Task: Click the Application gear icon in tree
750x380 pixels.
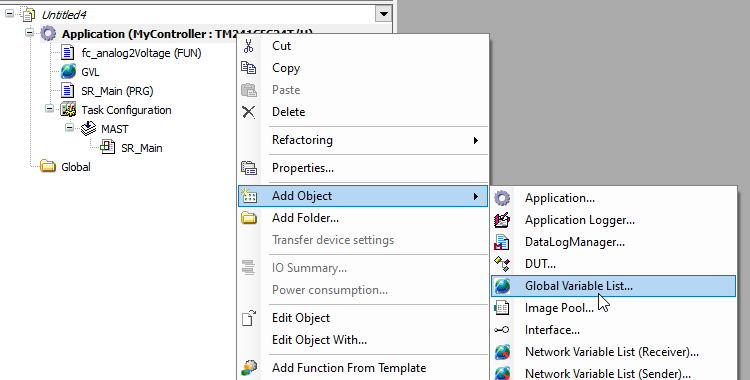Action: (x=48, y=34)
